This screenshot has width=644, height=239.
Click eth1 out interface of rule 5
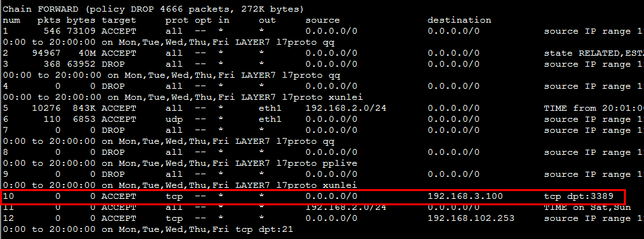tap(270, 108)
